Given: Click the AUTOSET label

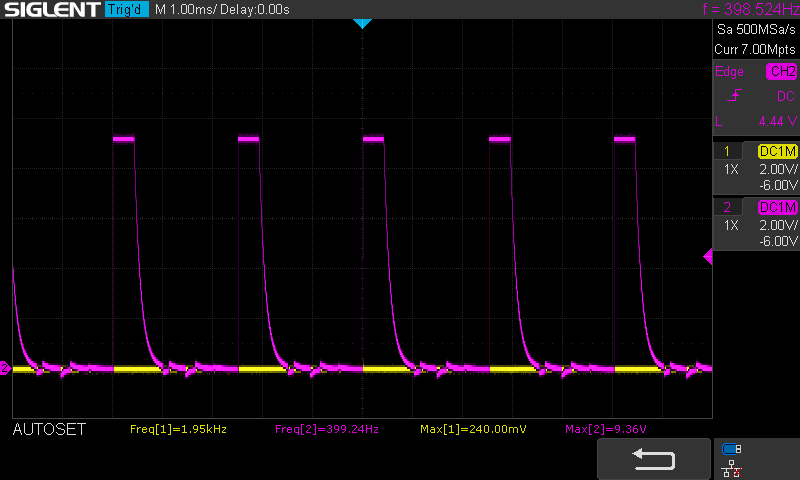Looking at the screenshot, I should (49, 430).
